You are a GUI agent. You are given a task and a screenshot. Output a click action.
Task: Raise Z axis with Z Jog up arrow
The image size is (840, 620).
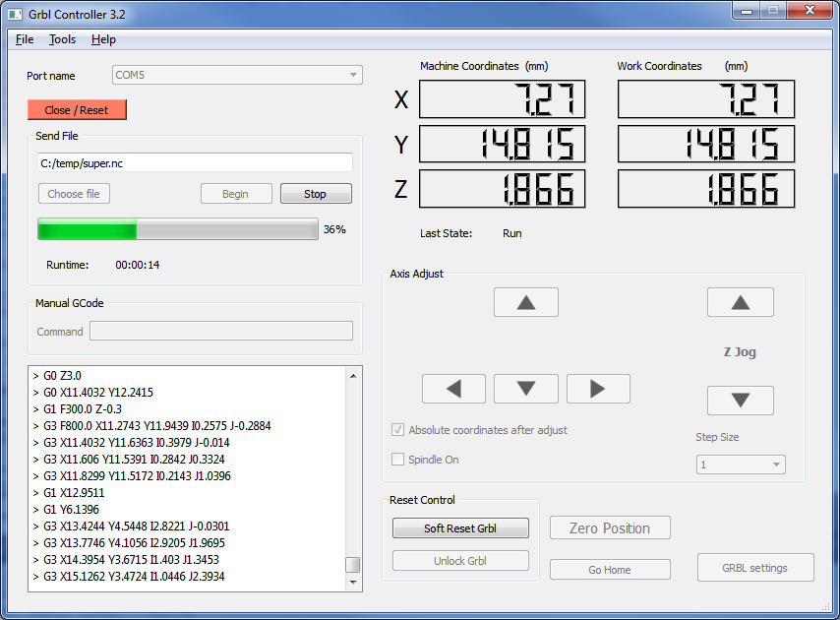tap(740, 302)
